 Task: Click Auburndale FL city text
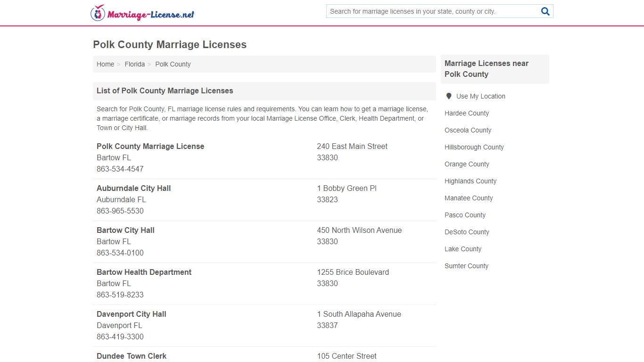[x=121, y=199]
